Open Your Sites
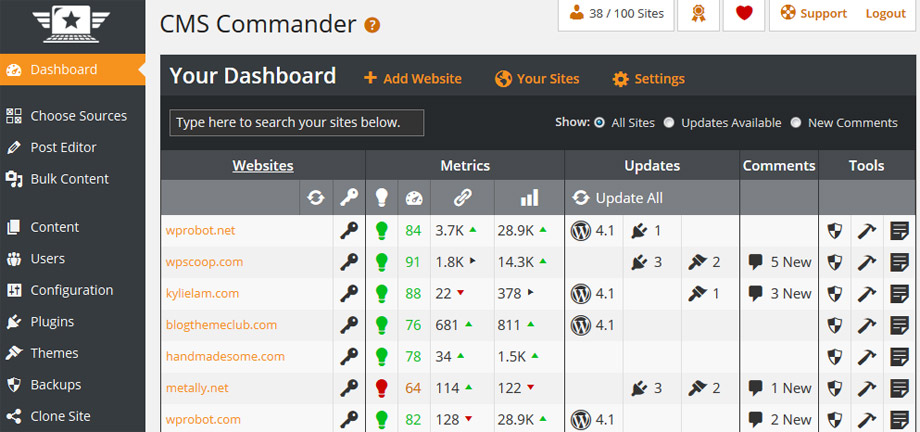Screen dimensions: 920x432 click(x=537, y=79)
